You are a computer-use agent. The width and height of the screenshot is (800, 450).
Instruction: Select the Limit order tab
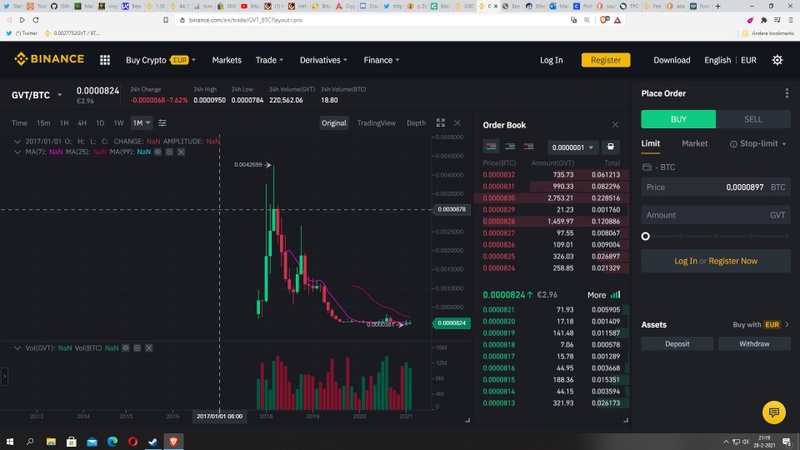(651, 144)
